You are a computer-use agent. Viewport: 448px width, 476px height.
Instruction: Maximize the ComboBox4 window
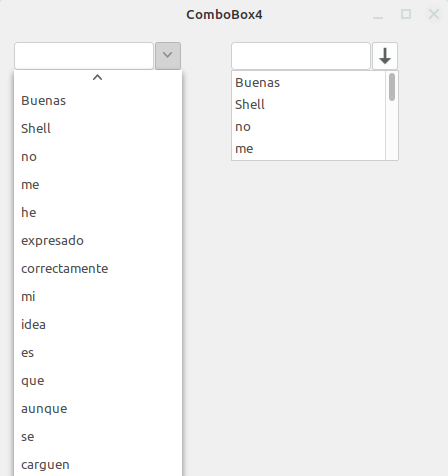406,14
